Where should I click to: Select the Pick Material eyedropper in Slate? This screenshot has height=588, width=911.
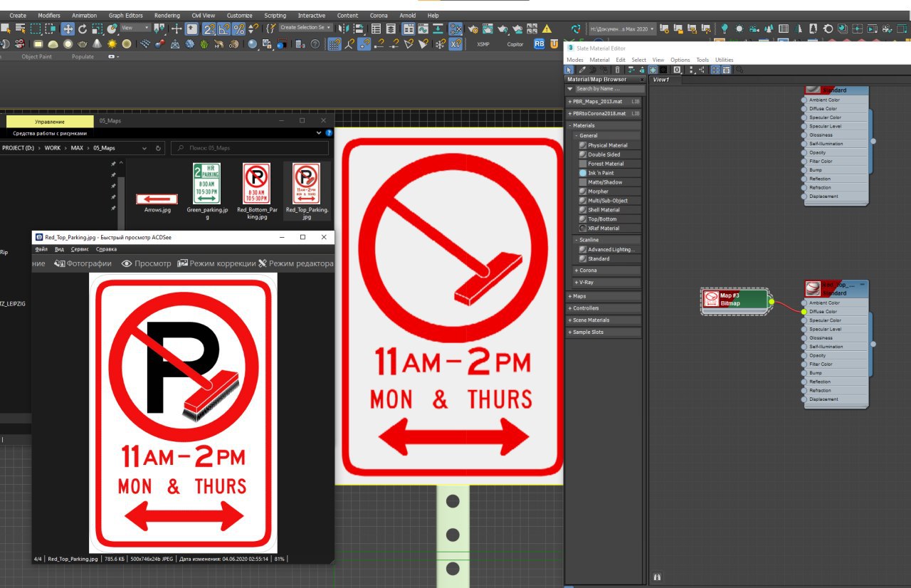pos(582,70)
